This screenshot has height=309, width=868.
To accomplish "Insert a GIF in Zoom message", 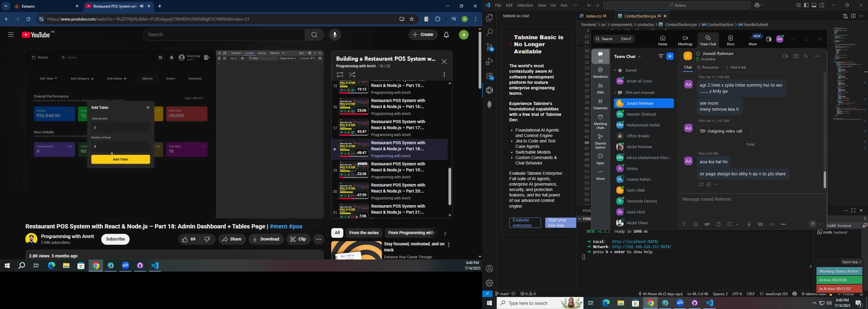I will tap(707, 224).
